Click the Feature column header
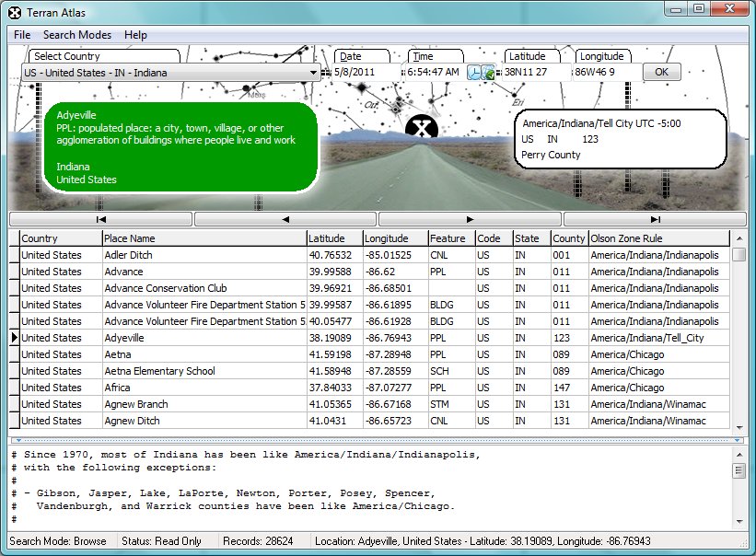Viewport: 756px width, 556px height. pos(452,238)
